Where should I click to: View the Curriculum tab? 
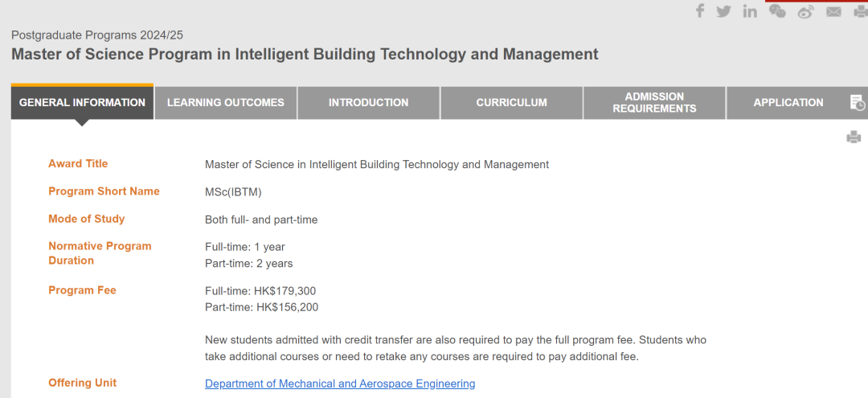[x=511, y=103]
